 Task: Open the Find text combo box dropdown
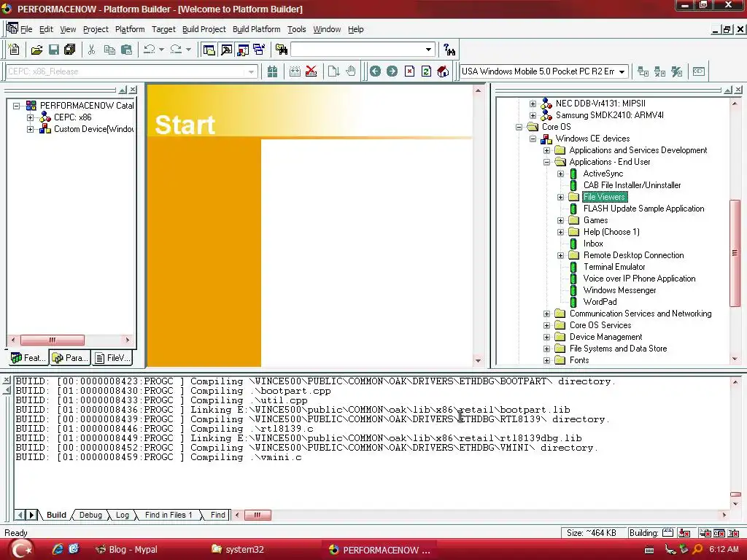(428, 50)
